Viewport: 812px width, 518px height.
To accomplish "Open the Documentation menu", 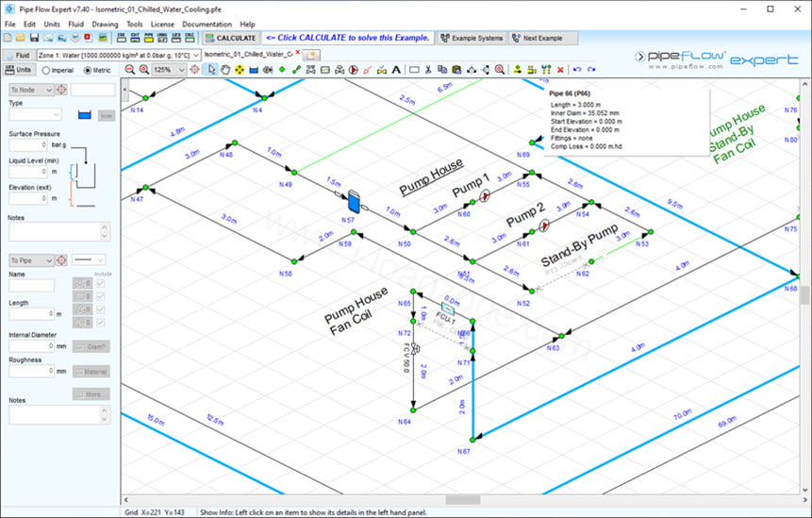I will click(x=207, y=24).
